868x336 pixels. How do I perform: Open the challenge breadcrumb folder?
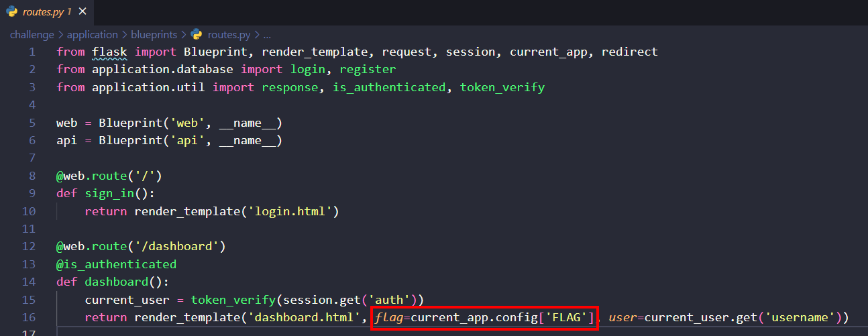point(32,34)
